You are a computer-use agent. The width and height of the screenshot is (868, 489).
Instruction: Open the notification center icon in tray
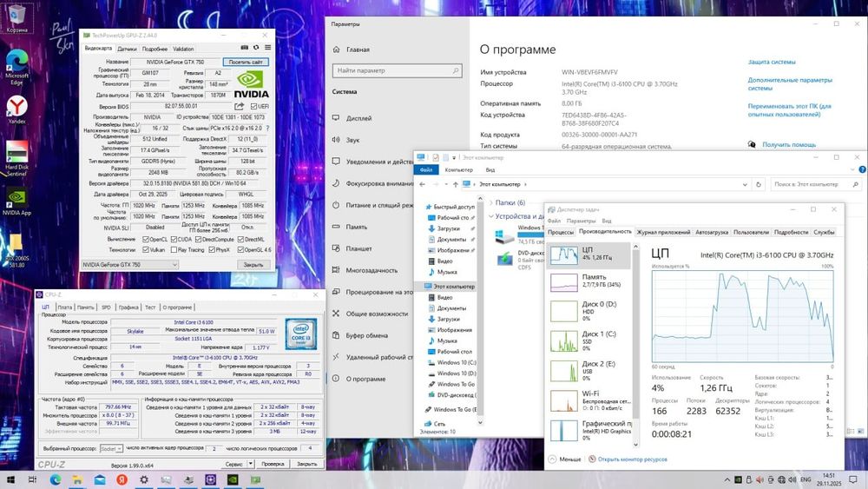coord(853,479)
